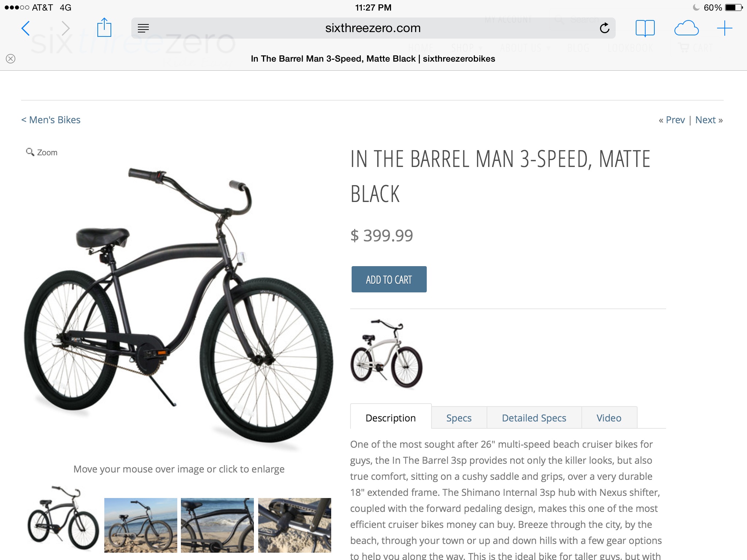747x560 pixels.
Task: Go to the Prev product link
Action: point(671,120)
